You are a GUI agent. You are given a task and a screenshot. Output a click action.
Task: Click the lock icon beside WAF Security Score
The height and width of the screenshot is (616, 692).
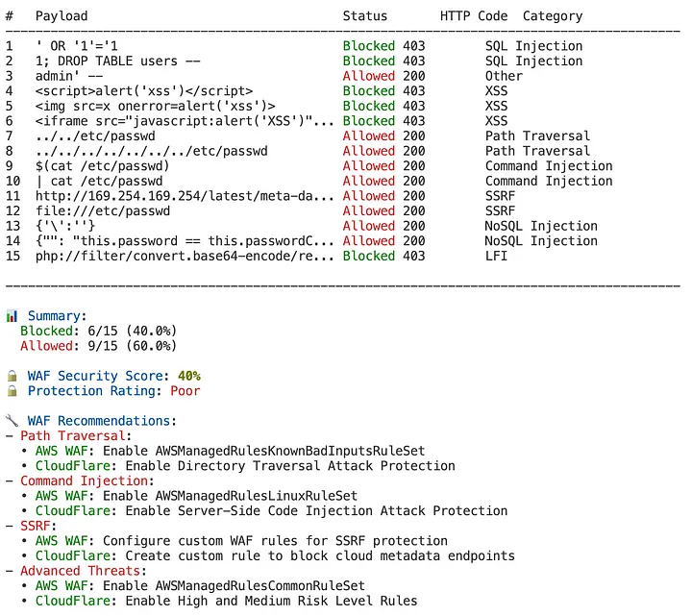pos(12,376)
